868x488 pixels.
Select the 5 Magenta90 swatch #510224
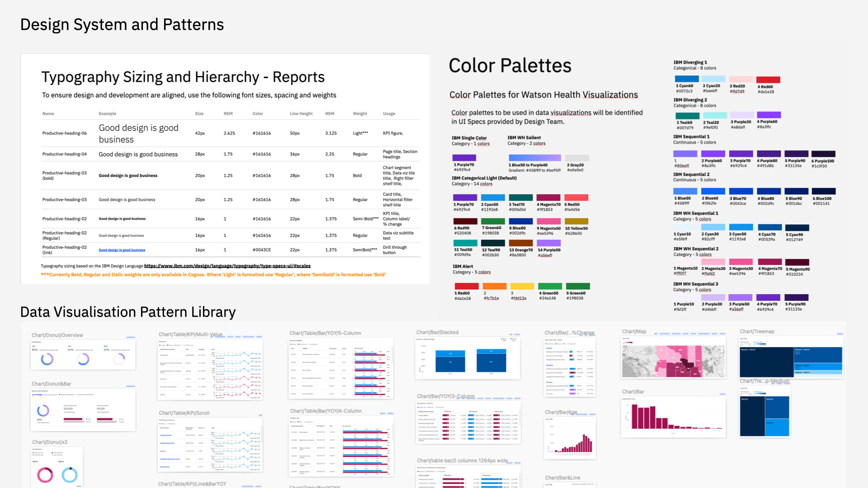point(797,262)
